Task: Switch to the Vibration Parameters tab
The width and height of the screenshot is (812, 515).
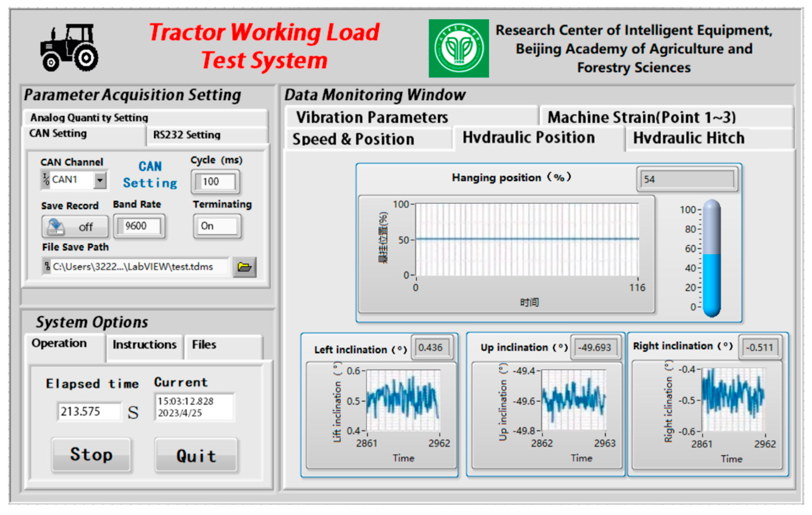Action: (x=372, y=117)
